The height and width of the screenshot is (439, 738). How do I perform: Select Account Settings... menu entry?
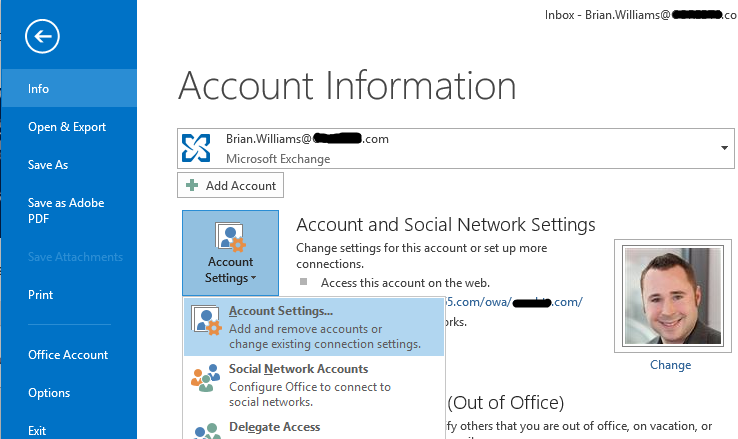tap(314, 327)
